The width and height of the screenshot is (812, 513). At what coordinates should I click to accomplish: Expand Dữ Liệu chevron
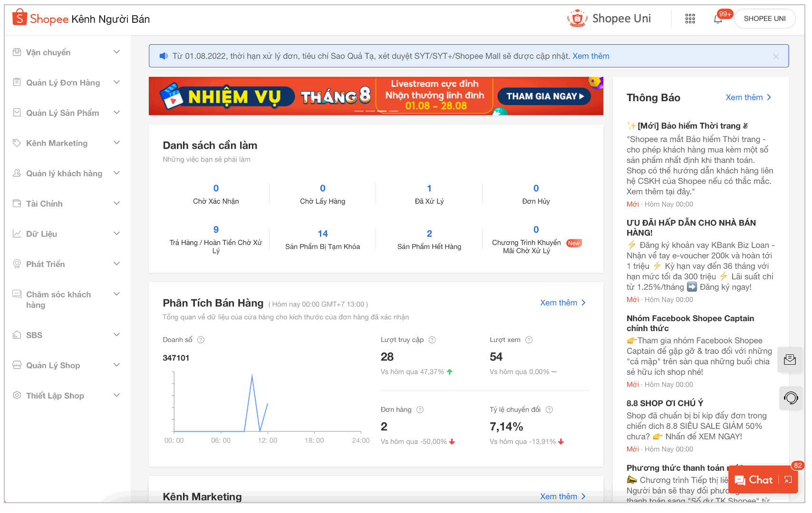click(116, 233)
